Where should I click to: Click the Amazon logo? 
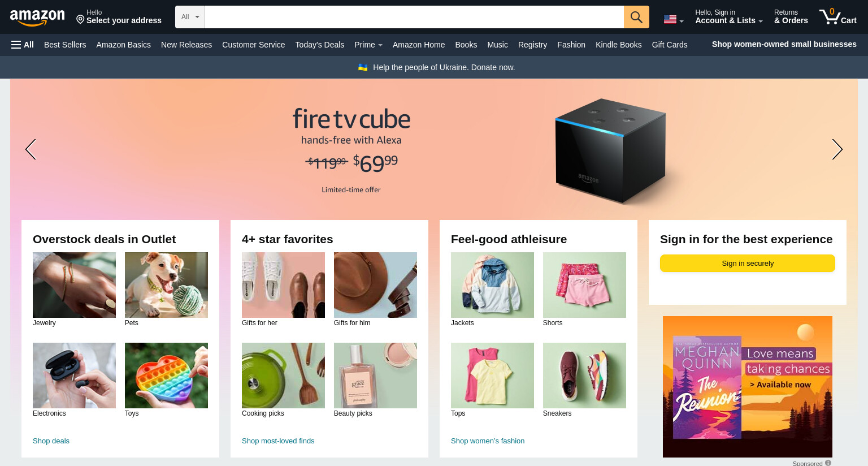[x=37, y=18]
